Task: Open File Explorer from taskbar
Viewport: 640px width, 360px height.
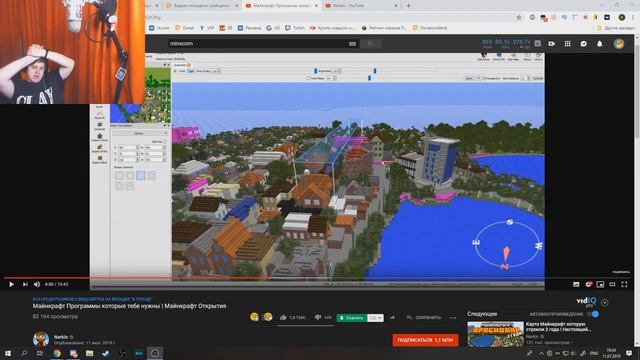Action: coord(89,353)
